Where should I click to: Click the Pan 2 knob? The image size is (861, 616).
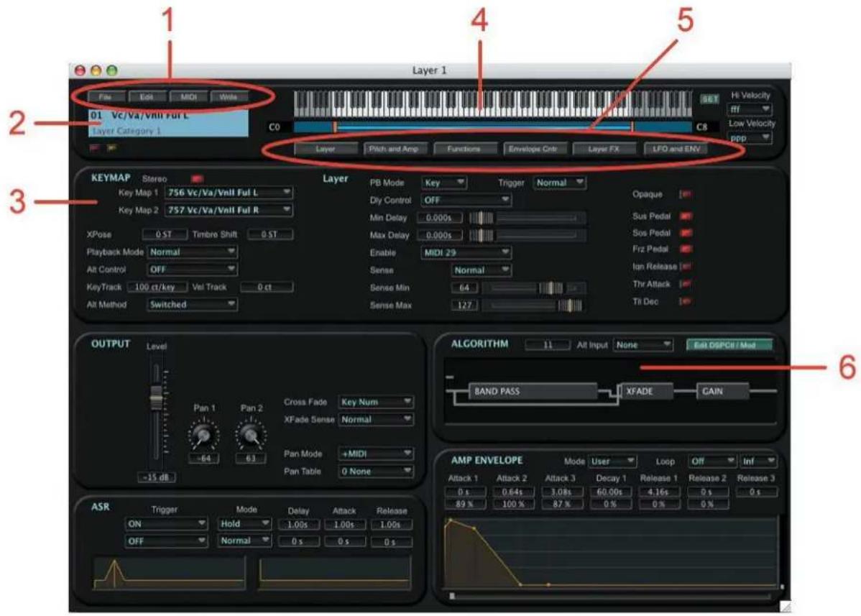tap(250, 435)
